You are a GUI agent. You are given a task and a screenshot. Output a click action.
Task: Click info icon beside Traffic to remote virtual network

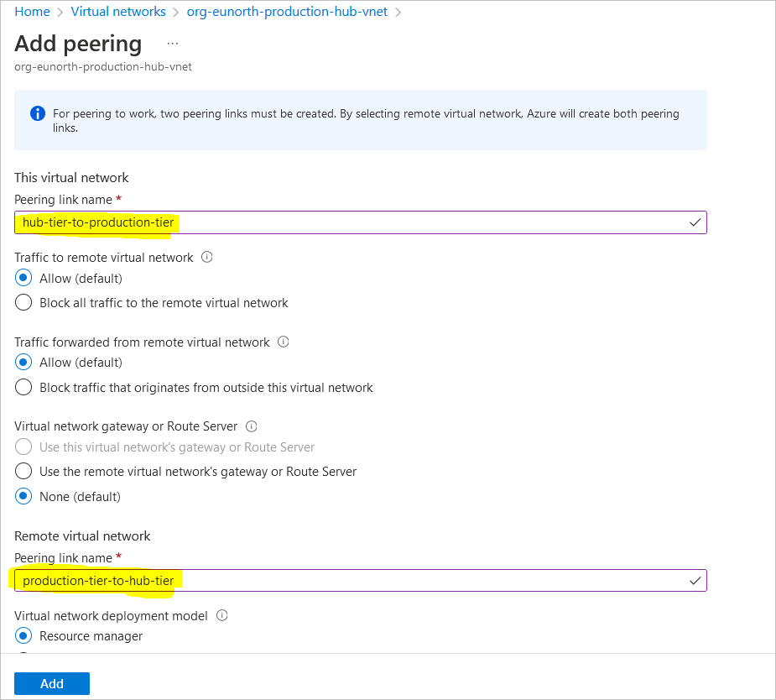[x=207, y=257]
